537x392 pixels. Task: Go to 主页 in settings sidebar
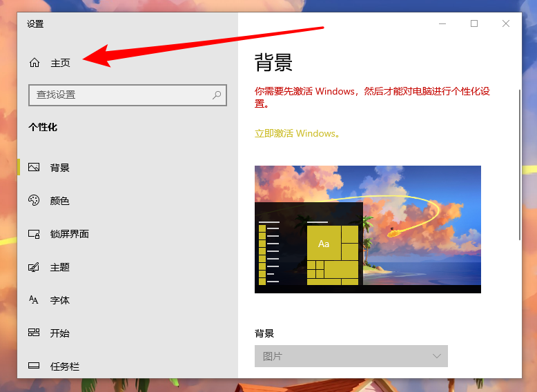point(60,63)
